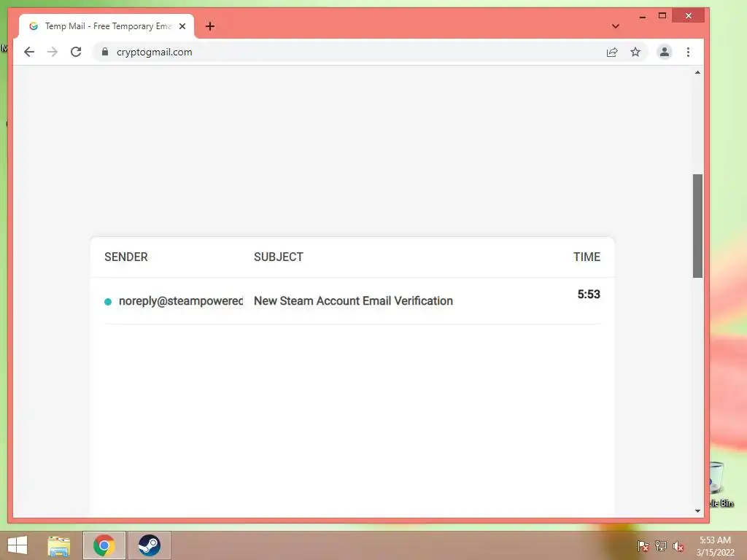747x560 pixels.
Task: Click the scrollbar up arrow
Action: click(x=697, y=72)
